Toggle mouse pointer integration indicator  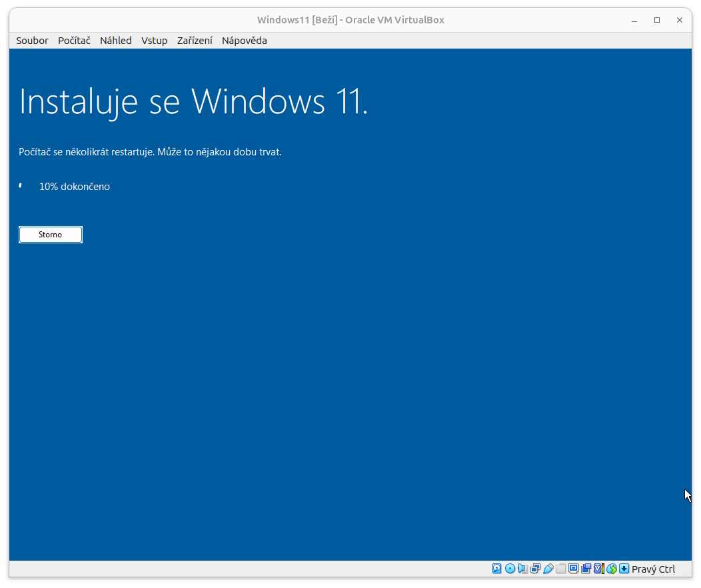coord(611,568)
